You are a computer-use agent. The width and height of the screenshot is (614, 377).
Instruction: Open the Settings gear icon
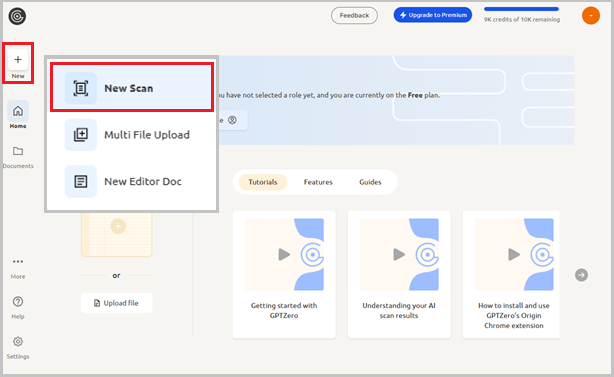tap(18, 341)
